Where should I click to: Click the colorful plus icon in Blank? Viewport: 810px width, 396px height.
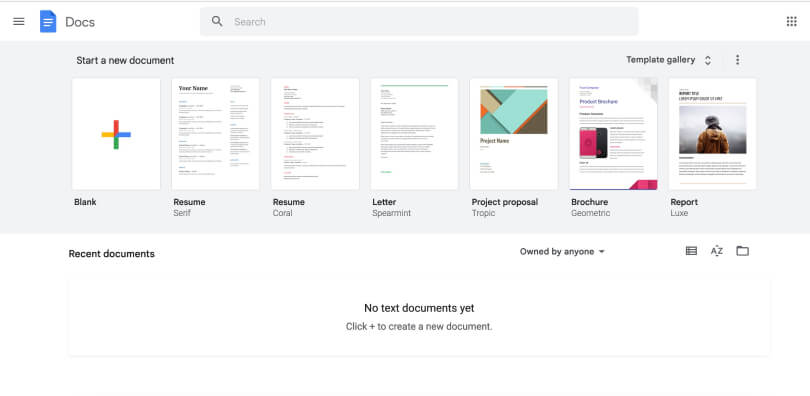click(116, 134)
